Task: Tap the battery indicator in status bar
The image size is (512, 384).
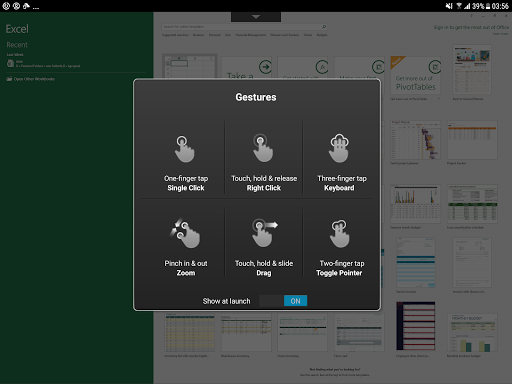Action: 488,6
